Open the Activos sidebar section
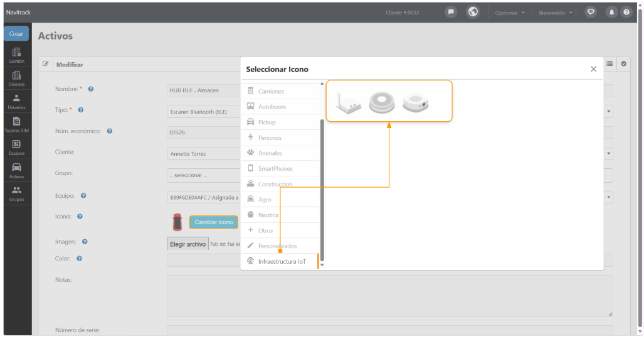The height and width of the screenshot is (339, 644). tap(16, 171)
